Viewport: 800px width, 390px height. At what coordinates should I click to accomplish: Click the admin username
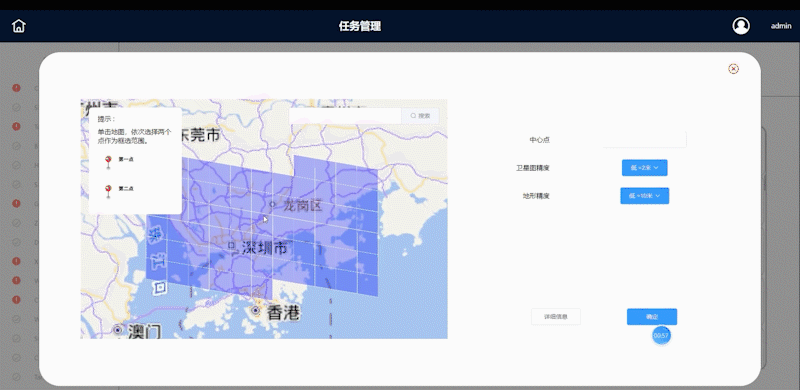[781, 26]
